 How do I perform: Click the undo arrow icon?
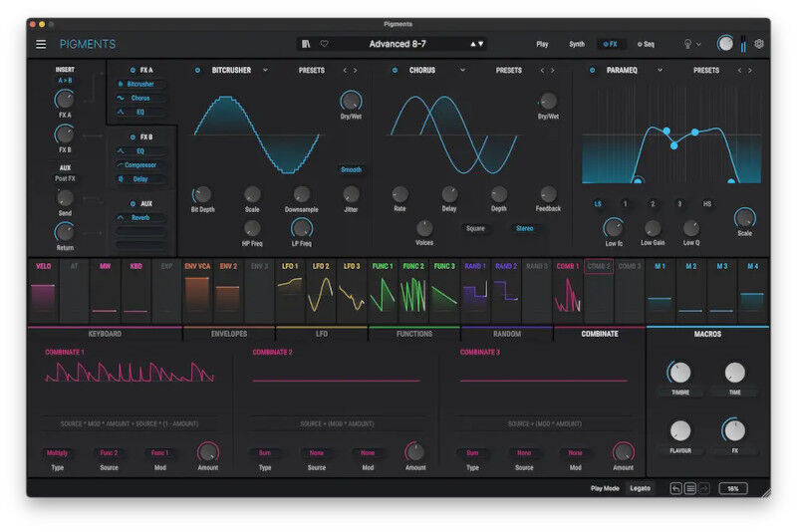tap(676, 488)
